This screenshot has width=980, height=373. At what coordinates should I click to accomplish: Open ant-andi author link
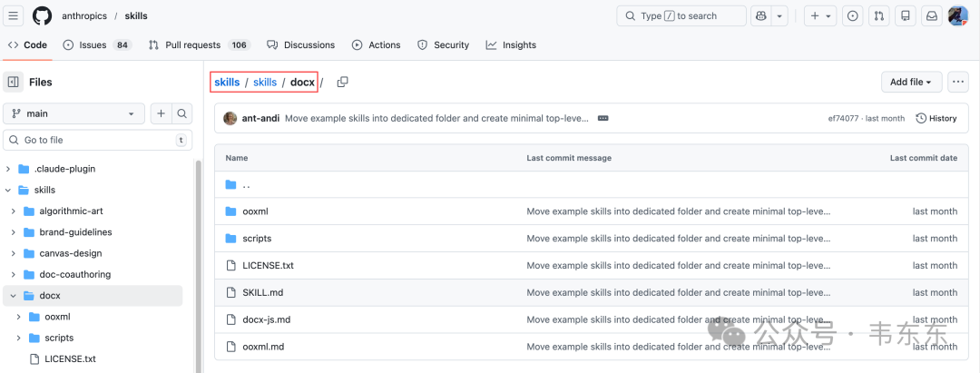point(261,118)
